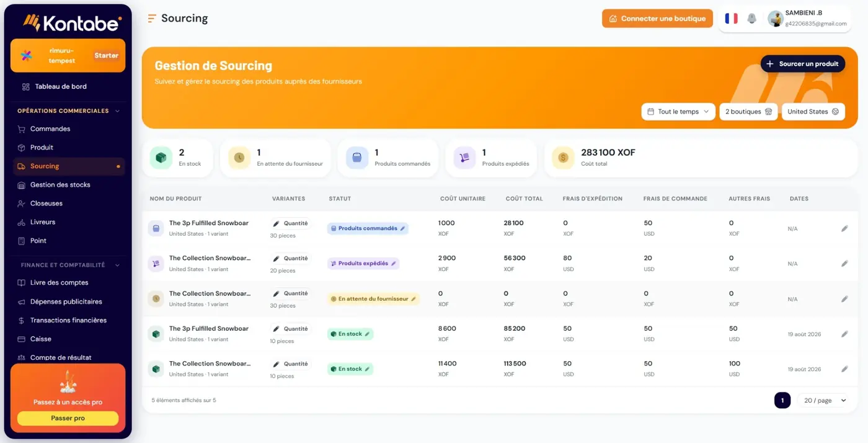
Task: Click the Quantité button in the 85 200 row
Action: 290,329
